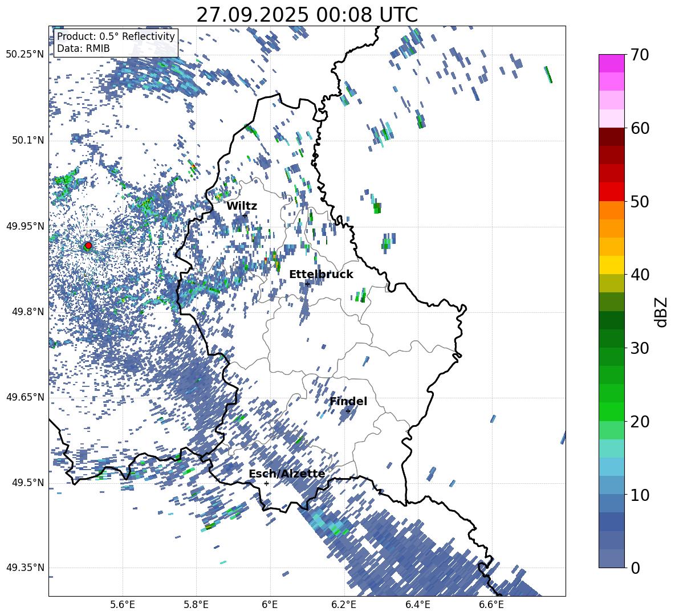Screen dimensions: 675x616
Task: Click the magenta top colorbar segment
Action: (x=611, y=63)
